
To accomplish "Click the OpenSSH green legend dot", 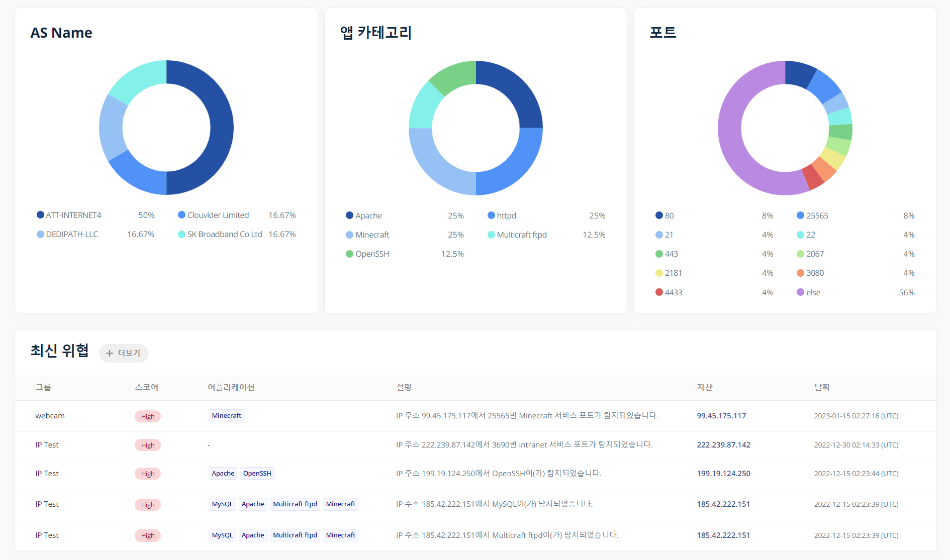I will [349, 254].
